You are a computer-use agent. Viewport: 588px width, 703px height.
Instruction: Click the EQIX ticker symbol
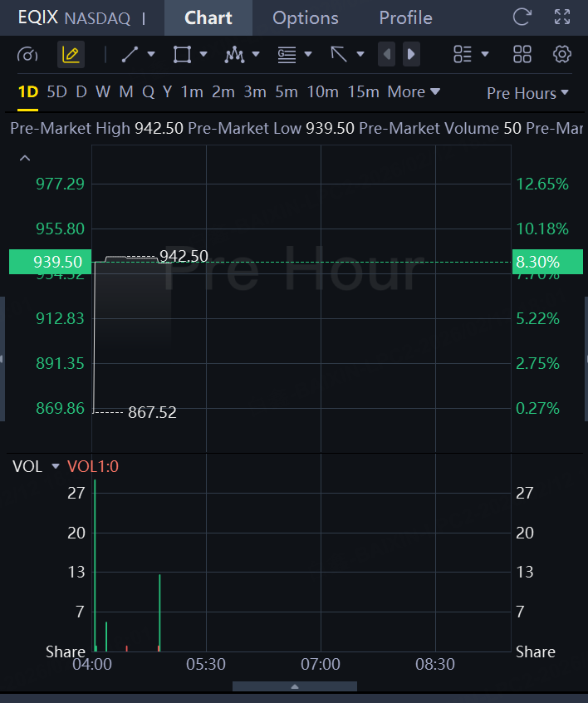coord(38,17)
